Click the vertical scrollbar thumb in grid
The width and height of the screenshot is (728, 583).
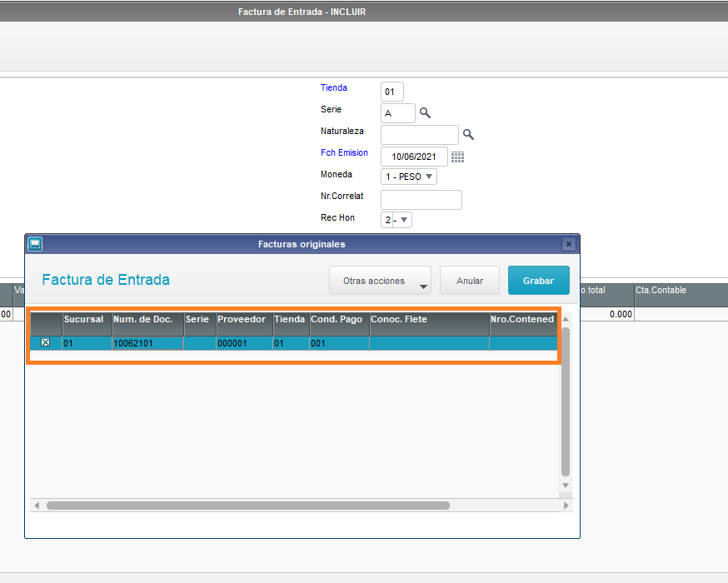(x=566, y=402)
